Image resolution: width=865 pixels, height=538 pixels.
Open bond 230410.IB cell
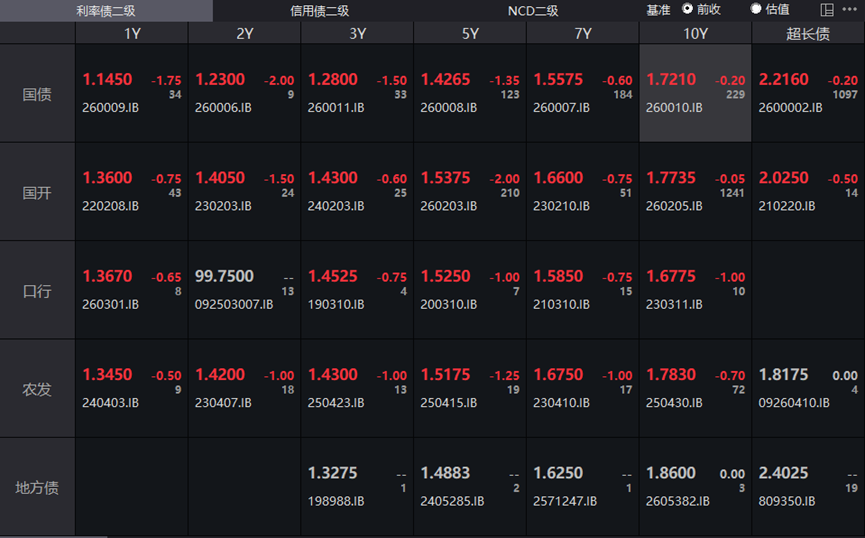click(583, 388)
